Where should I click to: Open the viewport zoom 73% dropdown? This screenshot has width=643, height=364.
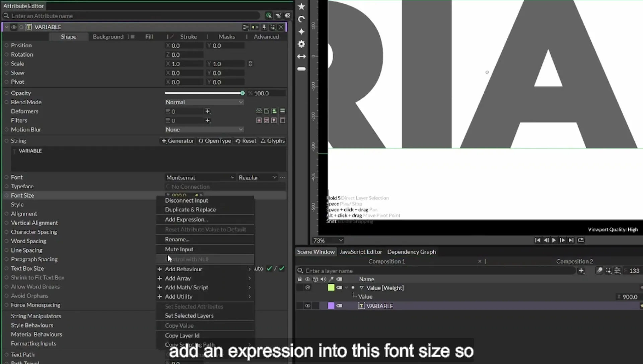pyautogui.click(x=328, y=240)
